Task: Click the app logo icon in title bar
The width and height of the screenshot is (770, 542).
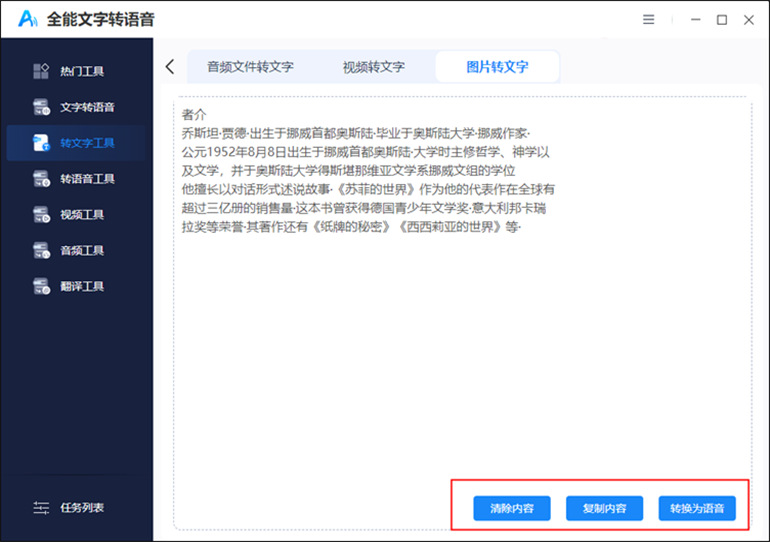Action: [x=28, y=19]
